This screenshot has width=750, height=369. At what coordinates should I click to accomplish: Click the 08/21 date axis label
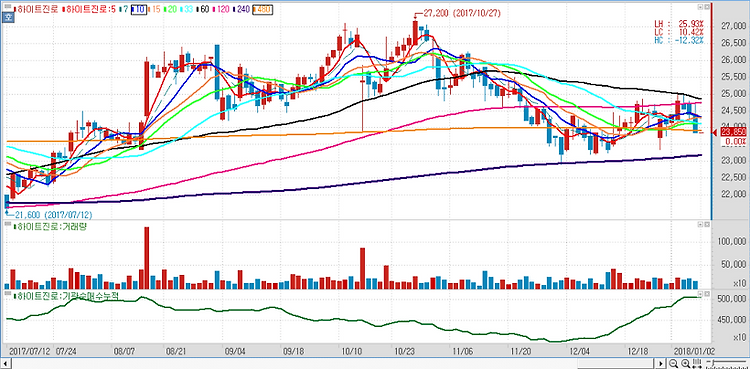click(x=175, y=350)
